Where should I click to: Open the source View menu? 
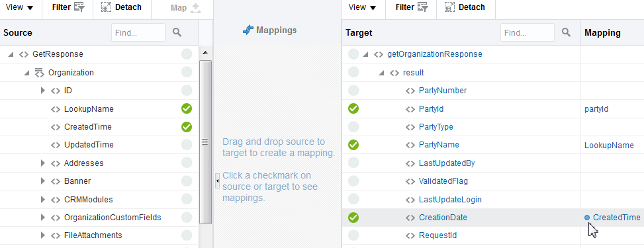(x=20, y=7)
